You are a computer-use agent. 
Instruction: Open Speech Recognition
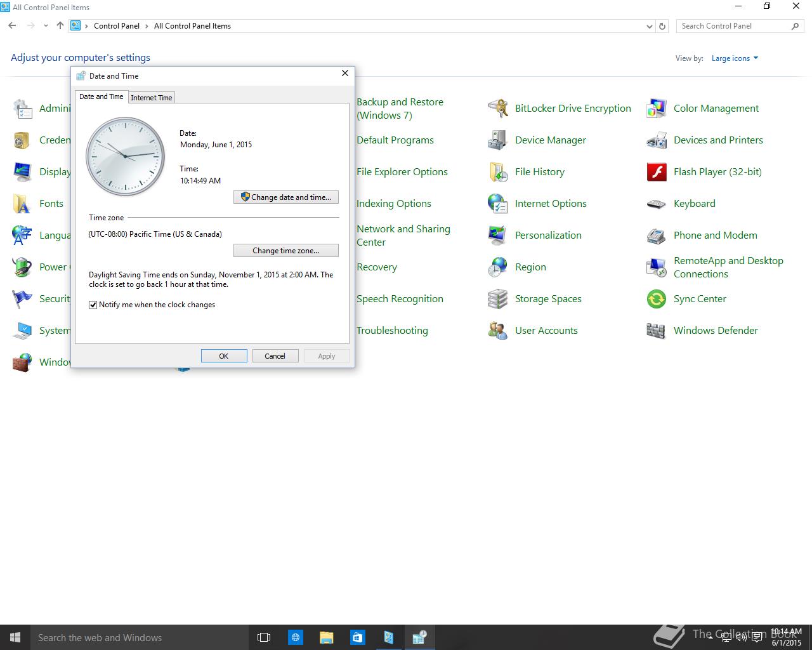pos(400,299)
